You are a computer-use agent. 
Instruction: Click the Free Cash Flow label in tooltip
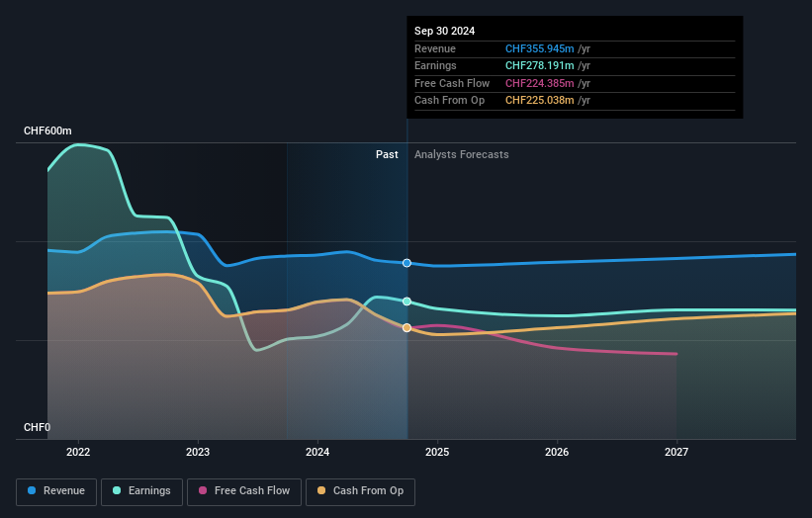click(452, 83)
